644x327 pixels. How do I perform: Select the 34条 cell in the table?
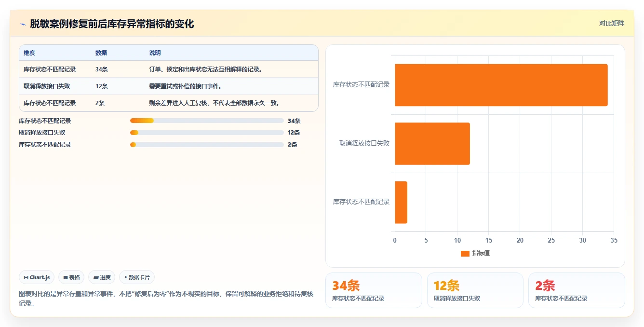(101, 69)
